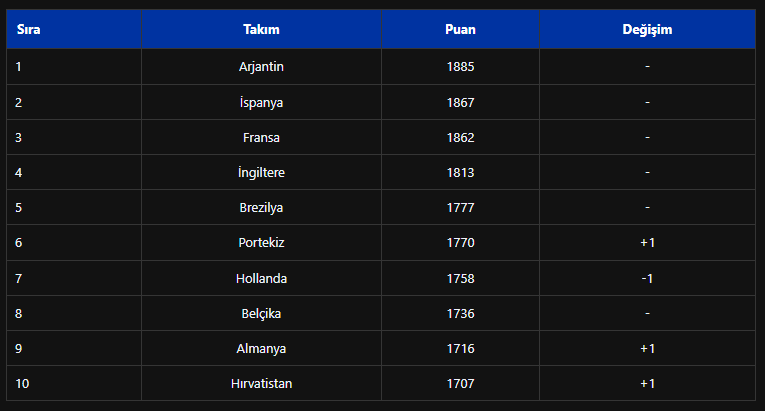The width and height of the screenshot is (765, 411).
Task: Select the Arjantin team cell
Action: pos(262,67)
